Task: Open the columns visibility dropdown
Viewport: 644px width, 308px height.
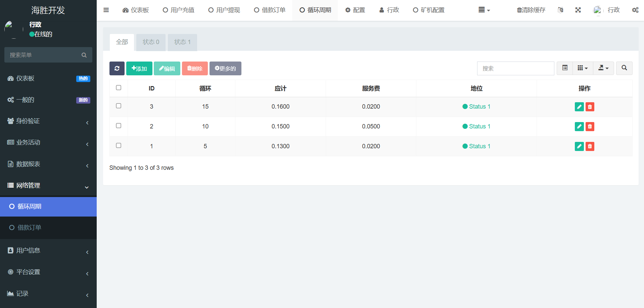Action: click(x=583, y=68)
